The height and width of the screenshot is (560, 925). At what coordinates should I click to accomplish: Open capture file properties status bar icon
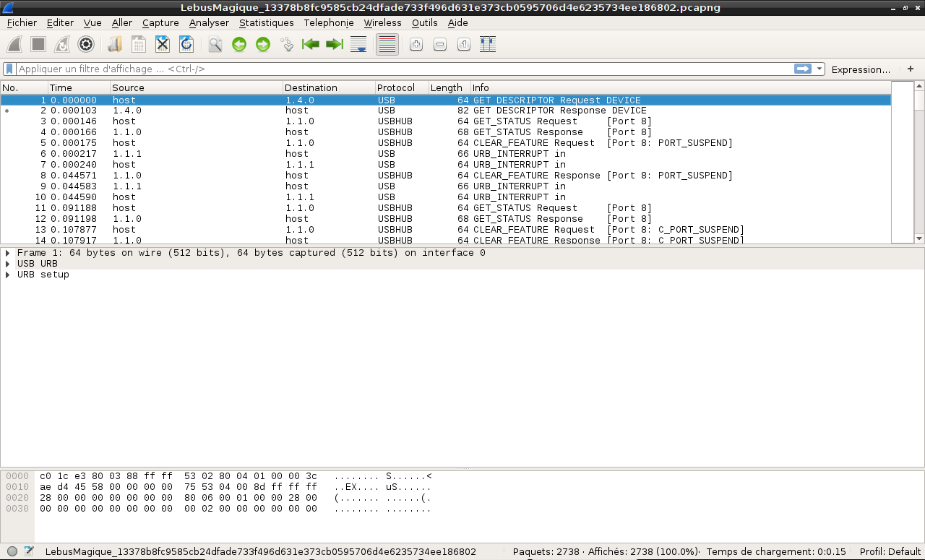pos(29,551)
